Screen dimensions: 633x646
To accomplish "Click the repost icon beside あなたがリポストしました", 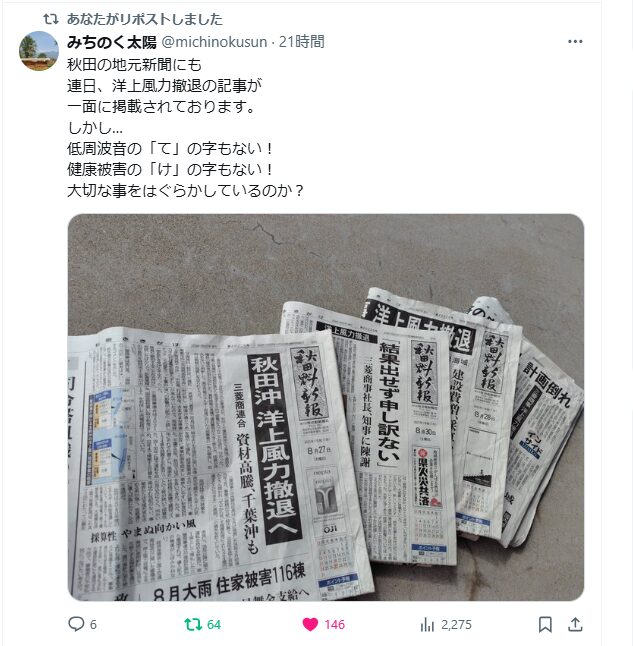I will [x=51, y=19].
